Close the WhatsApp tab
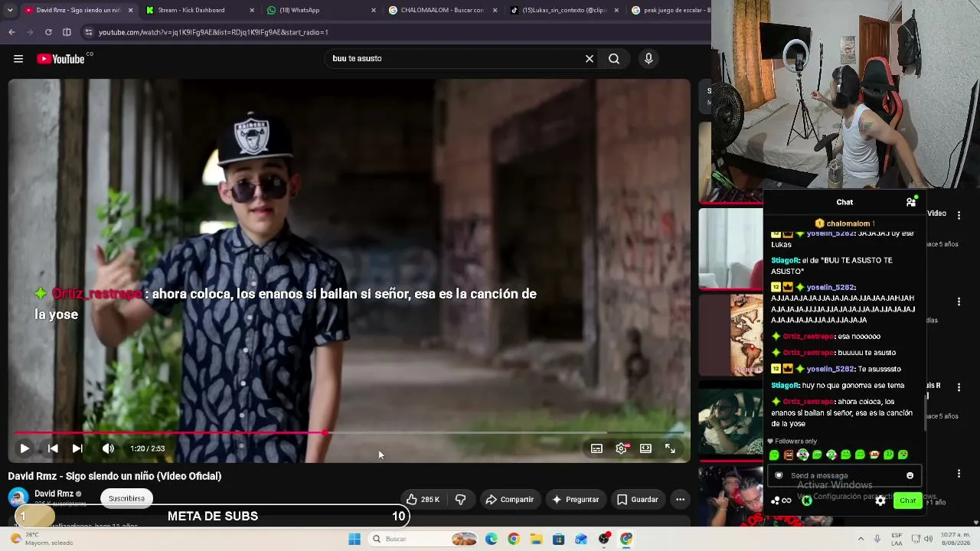Image resolution: width=980 pixels, height=551 pixels. pyautogui.click(x=374, y=10)
